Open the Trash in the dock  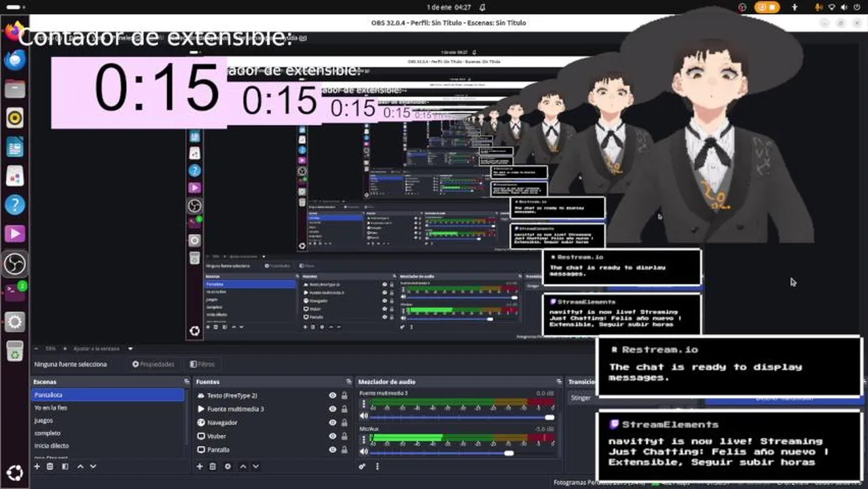click(x=15, y=351)
